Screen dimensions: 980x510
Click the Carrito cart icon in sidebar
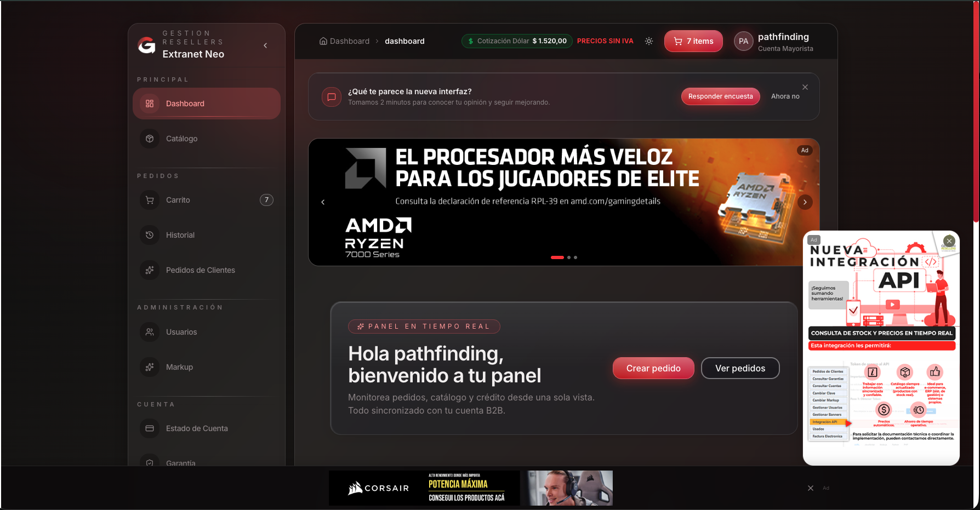(150, 200)
